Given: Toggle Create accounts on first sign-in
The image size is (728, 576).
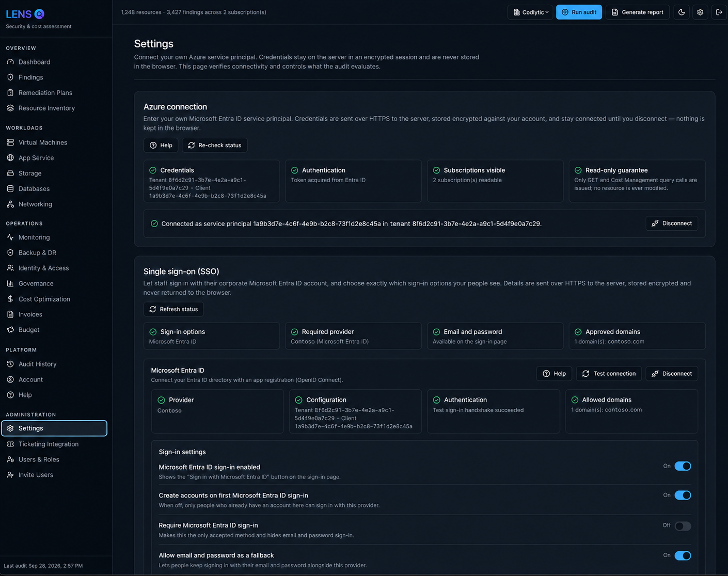Looking at the screenshot, I should (683, 495).
